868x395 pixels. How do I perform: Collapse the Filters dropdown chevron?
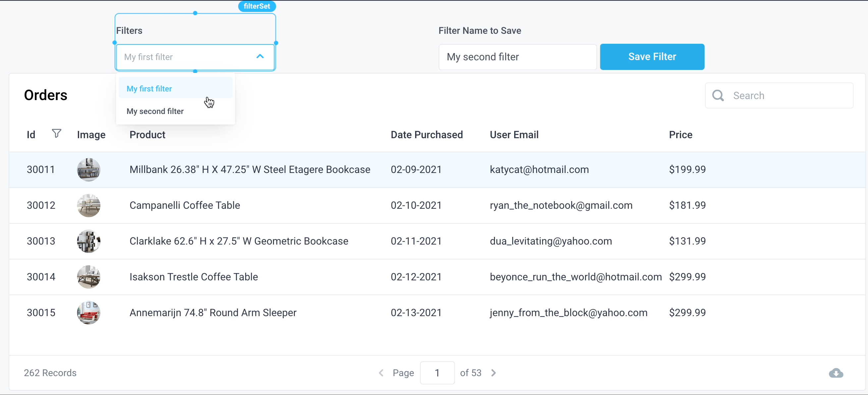260,57
